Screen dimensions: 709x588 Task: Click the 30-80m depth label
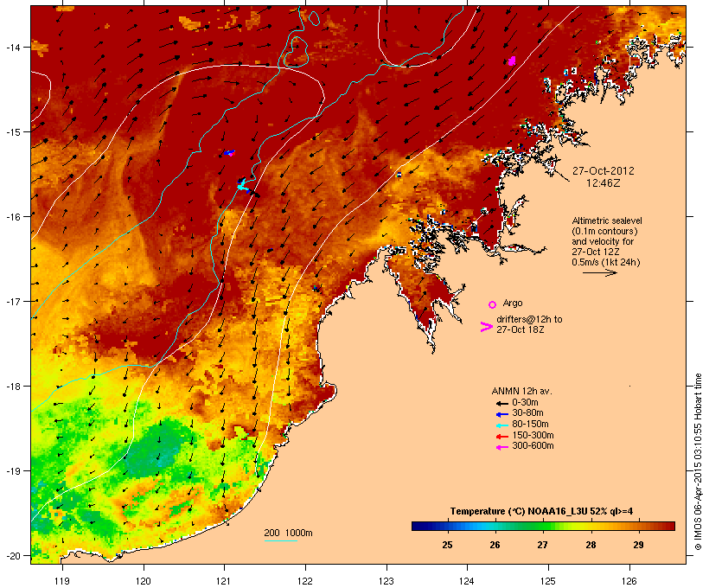(527, 413)
